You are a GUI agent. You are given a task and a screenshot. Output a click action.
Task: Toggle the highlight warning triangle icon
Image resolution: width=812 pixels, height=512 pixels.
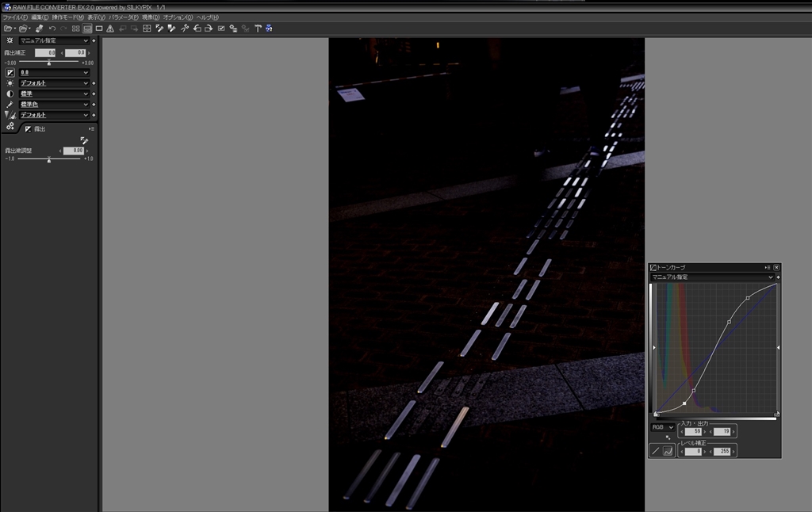[x=110, y=29]
